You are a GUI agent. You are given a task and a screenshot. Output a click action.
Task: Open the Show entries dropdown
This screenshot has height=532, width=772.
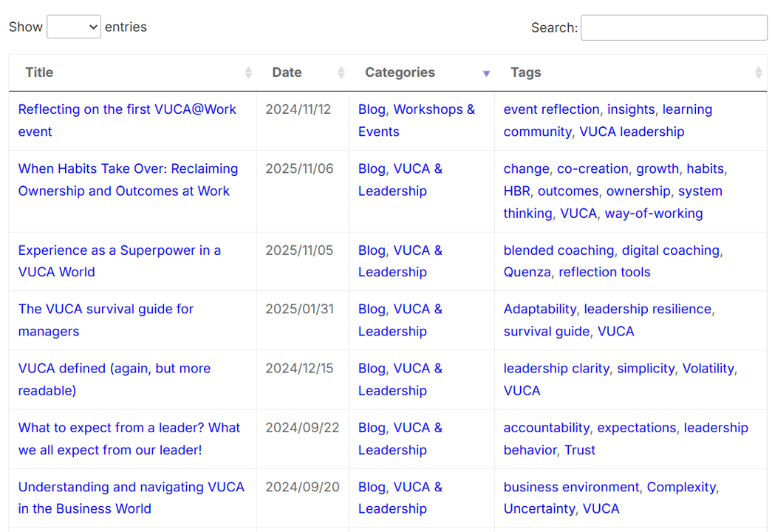tap(74, 27)
